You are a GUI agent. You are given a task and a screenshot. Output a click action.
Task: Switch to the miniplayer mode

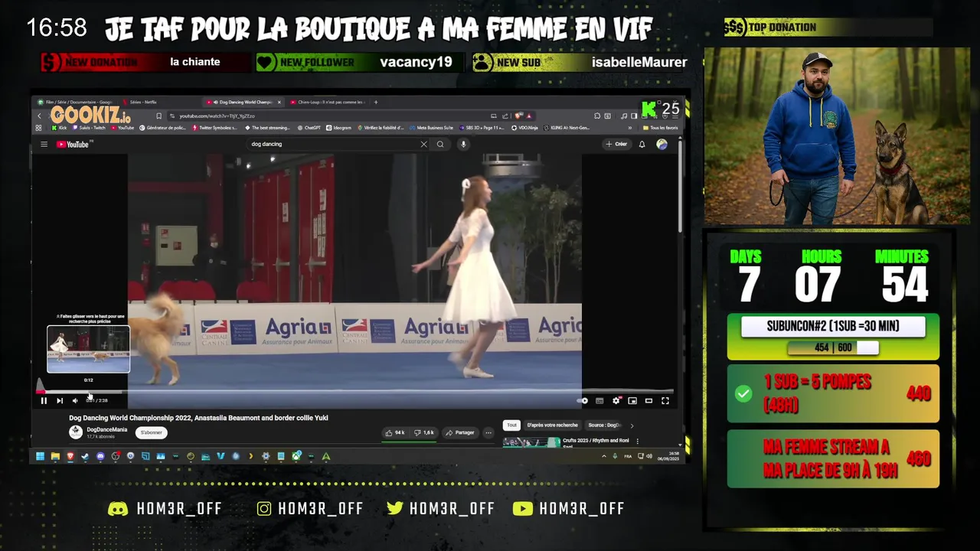(x=632, y=400)
